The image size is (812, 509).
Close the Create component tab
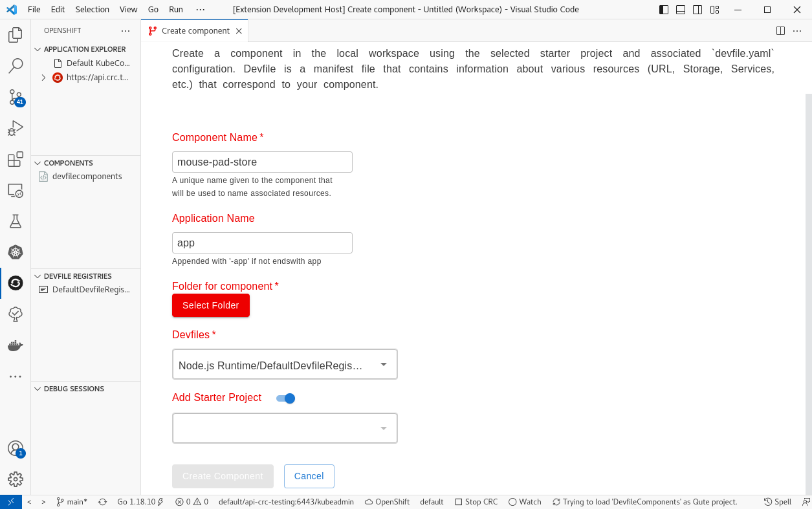tap(239, 31)
